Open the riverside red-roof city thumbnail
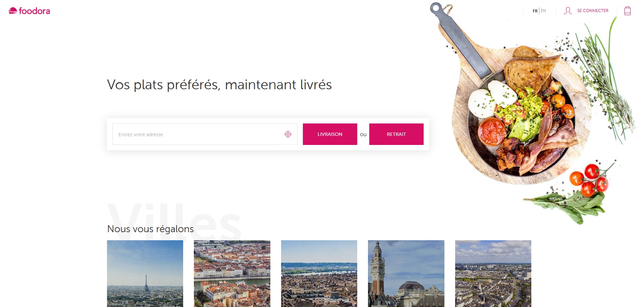The image size is (644, 307). (232, 273)
